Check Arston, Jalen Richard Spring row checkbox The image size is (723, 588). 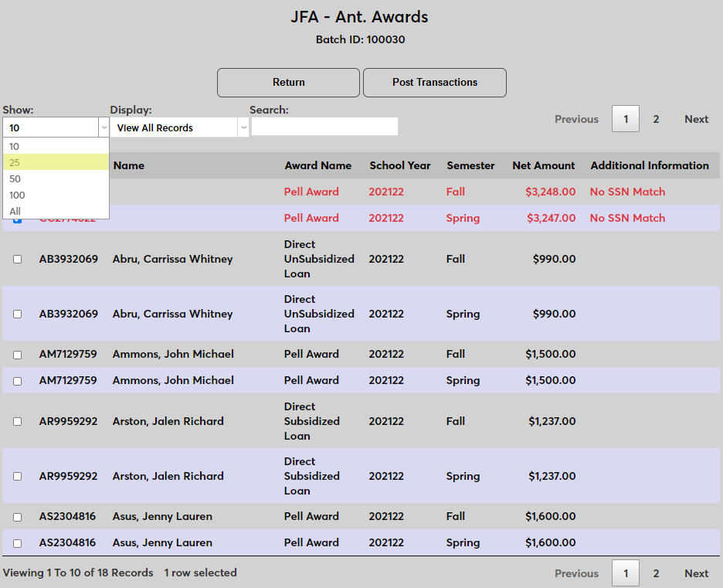coord(17,476)
